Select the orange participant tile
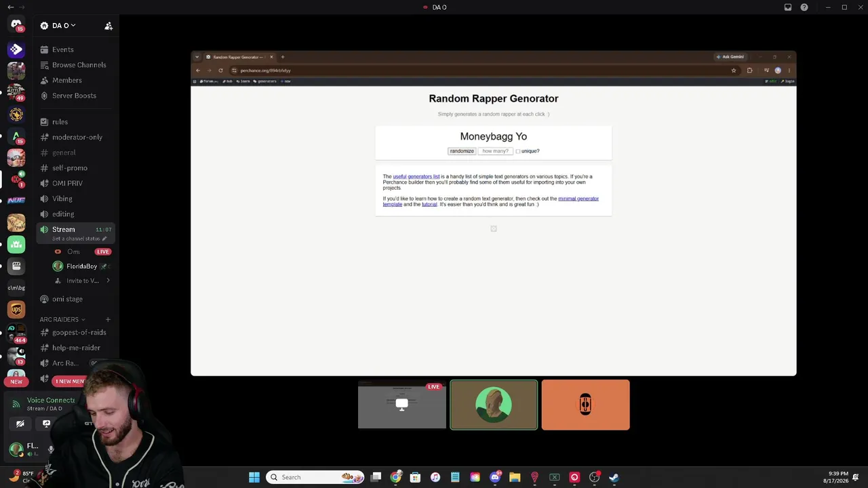868x488 pixels. (x=586, y=405)
